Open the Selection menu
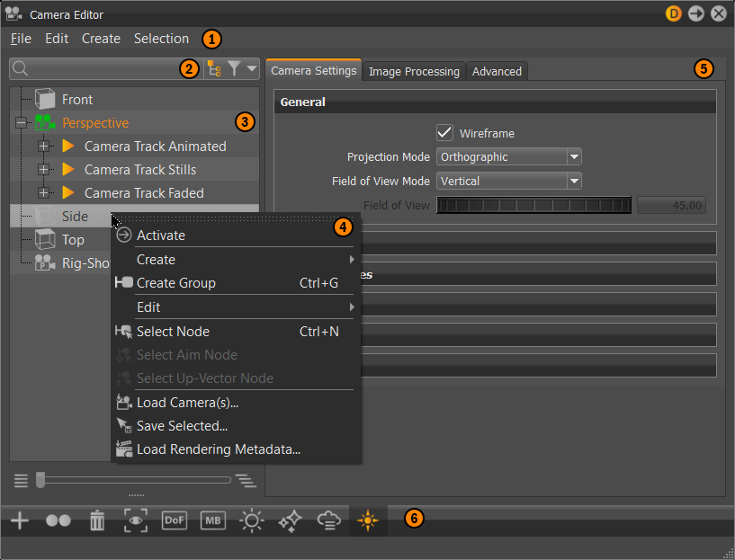 tap(161, 39)
